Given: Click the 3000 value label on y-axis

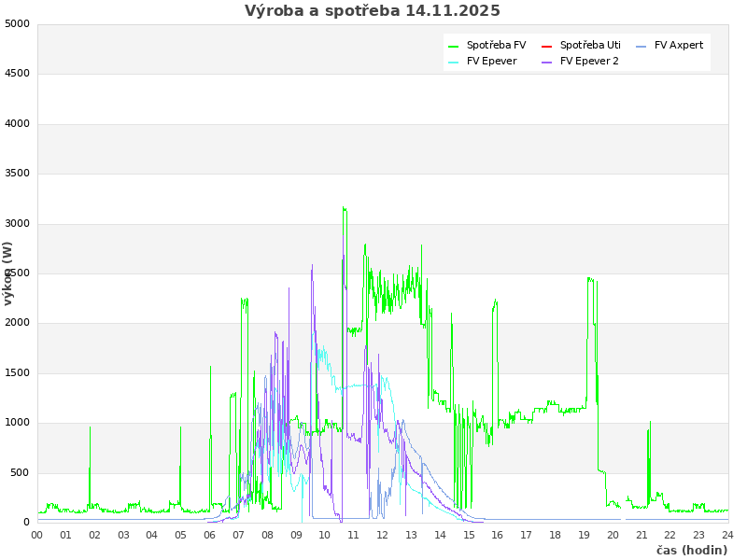Looking at the screenshot, I should point(17,223).
